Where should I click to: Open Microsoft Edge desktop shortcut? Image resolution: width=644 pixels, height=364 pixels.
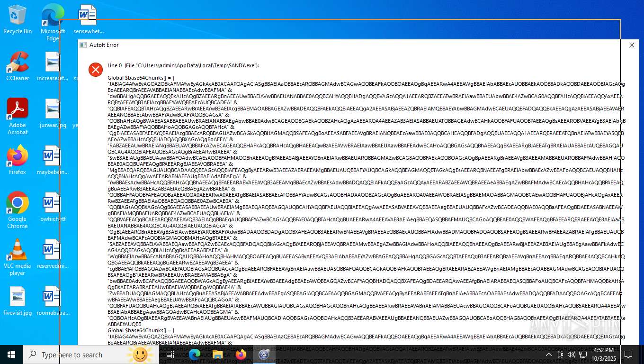click(53, 22)
